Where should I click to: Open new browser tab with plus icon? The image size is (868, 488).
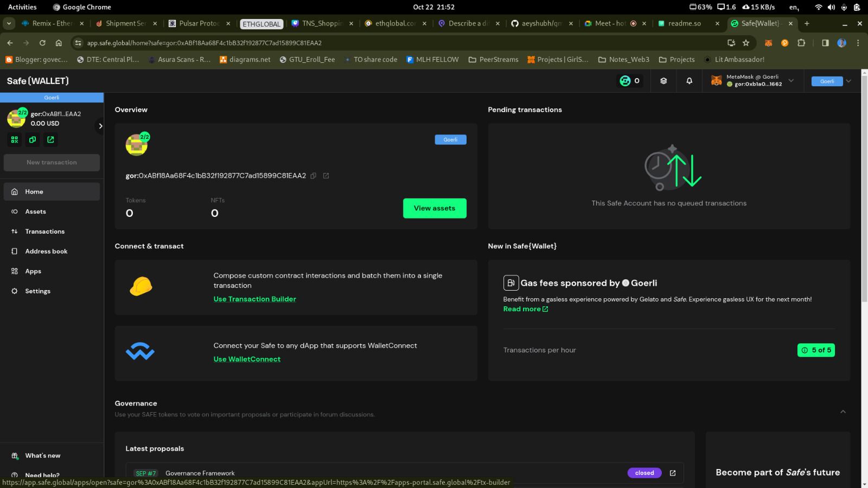coord(807,23)
